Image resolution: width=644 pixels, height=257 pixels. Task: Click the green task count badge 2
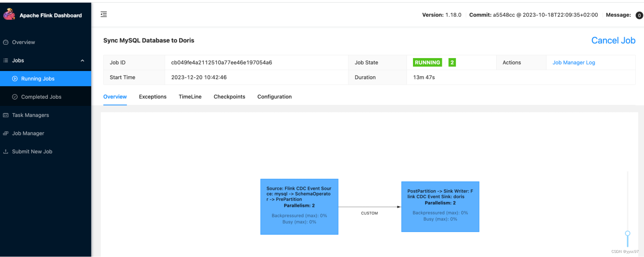(452, 63)
